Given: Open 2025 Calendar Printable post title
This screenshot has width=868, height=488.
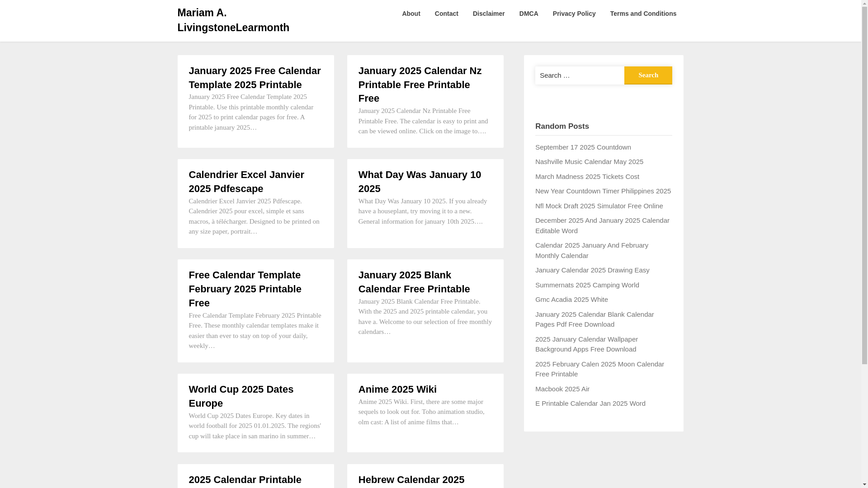Looking at the screenshot, I should (245, 480).
